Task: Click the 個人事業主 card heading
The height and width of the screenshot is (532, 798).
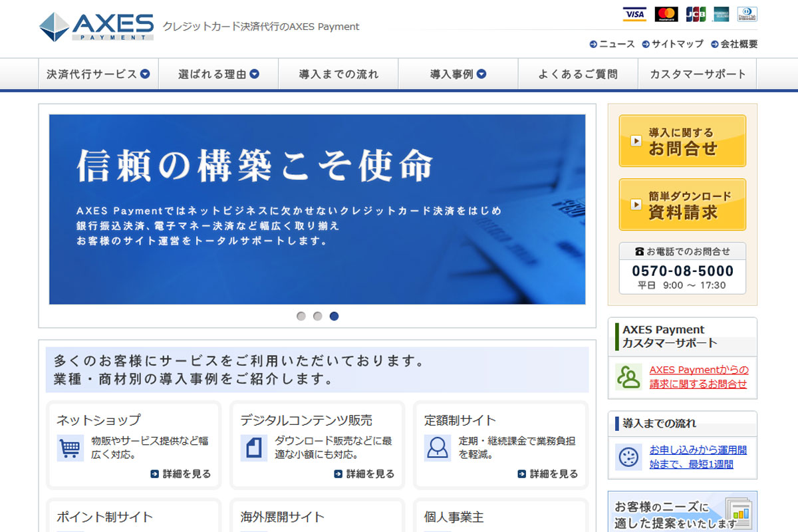Action: tap(454, 517)
